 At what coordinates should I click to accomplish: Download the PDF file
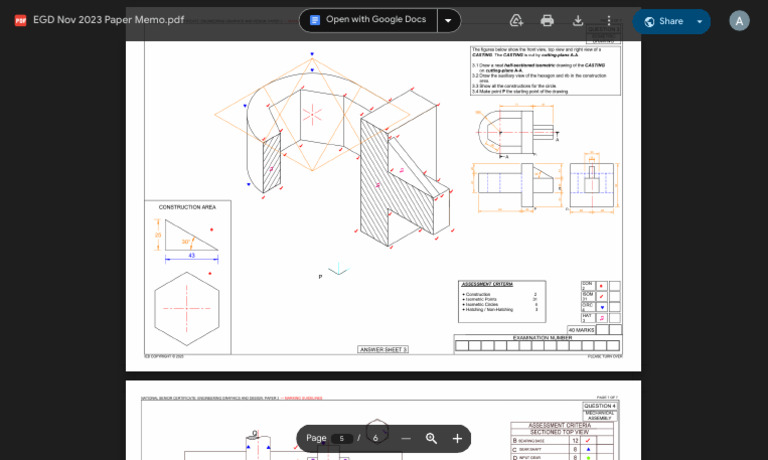point(578,21)
